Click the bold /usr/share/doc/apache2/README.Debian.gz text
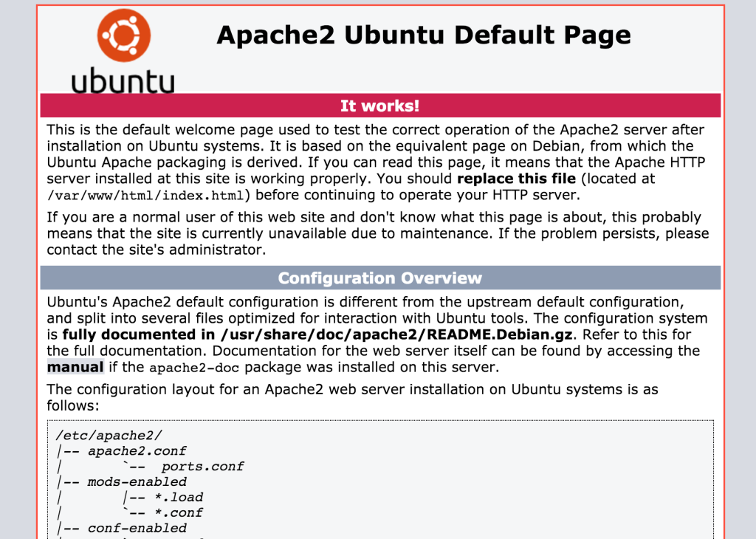This screenshot has width=756, height=539. [396, 334]
